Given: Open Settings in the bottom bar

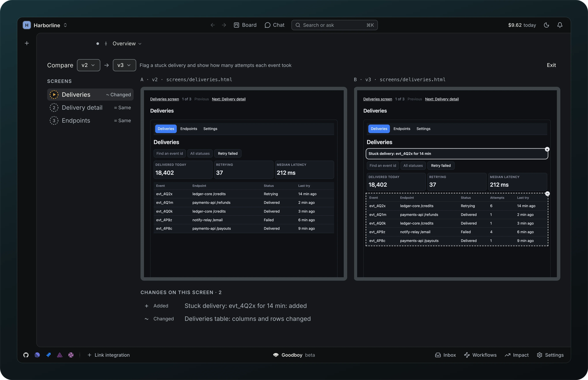Looking at the screenshot, I should [550, 355].
